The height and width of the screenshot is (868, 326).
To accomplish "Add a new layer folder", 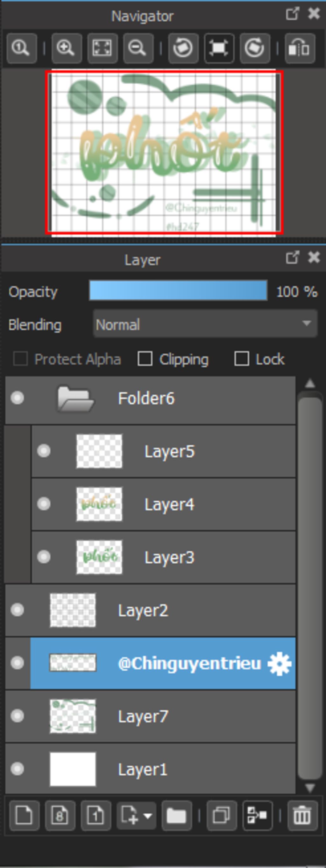I will (177, 816).
